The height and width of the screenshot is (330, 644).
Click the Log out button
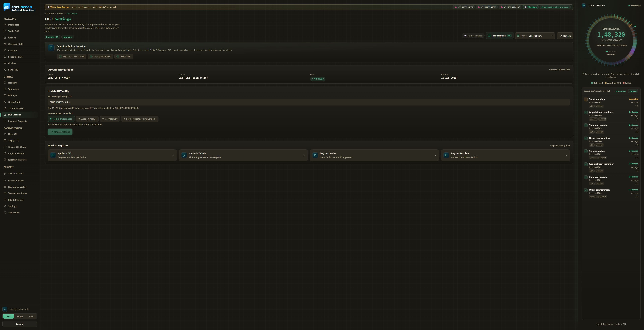point(20,324)
